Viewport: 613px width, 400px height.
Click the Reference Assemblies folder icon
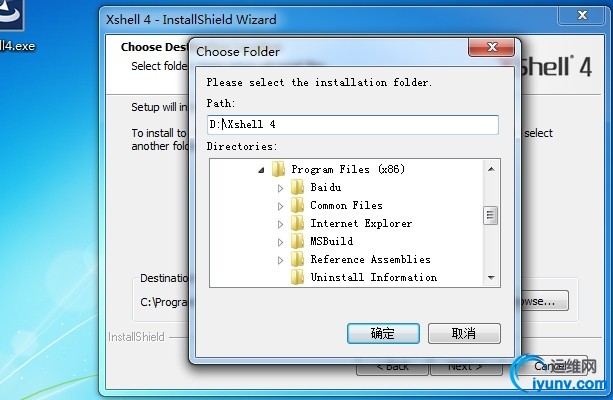point(298,259)
